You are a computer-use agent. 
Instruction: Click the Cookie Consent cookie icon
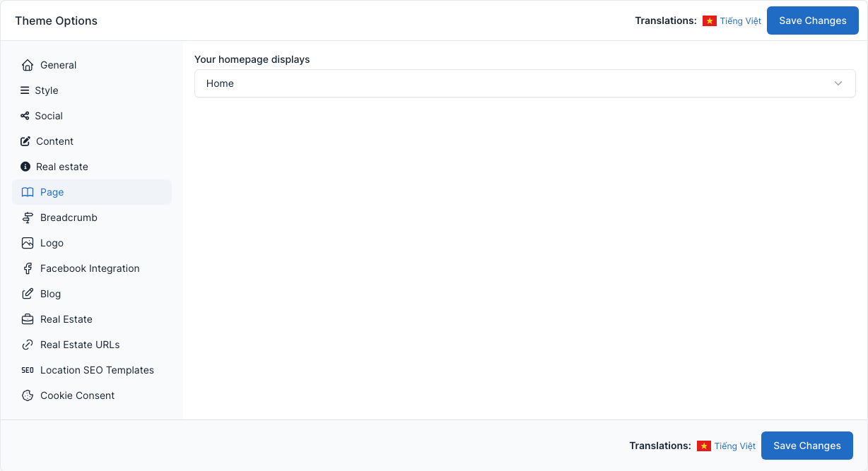pyautogui.click(x=28, y=395)
